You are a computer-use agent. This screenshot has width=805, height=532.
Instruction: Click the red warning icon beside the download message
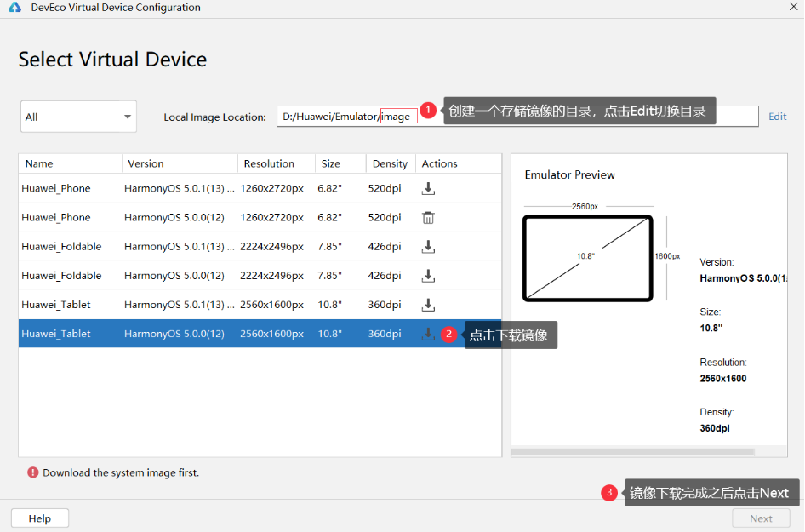pyautogui.click(x=33, y=472)
